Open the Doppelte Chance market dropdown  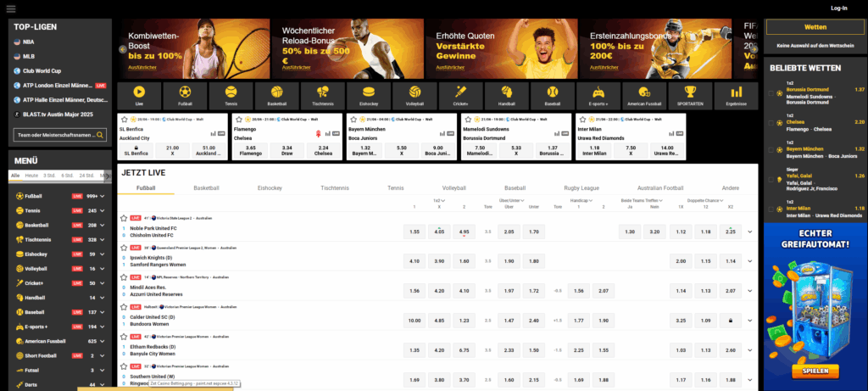[706, 200]
